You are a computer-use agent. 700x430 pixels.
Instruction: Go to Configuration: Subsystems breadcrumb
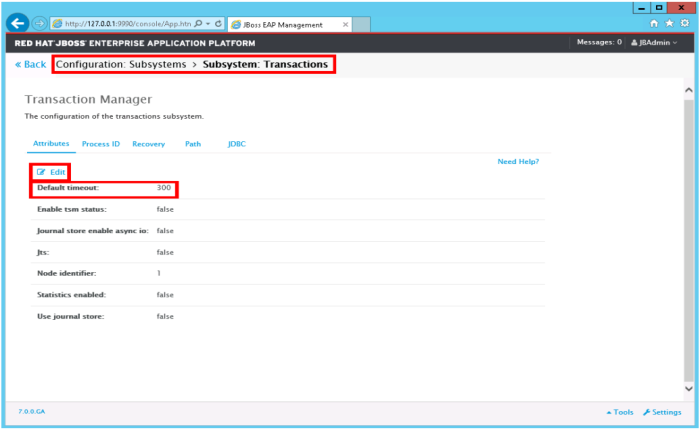(x=121, y=64)
